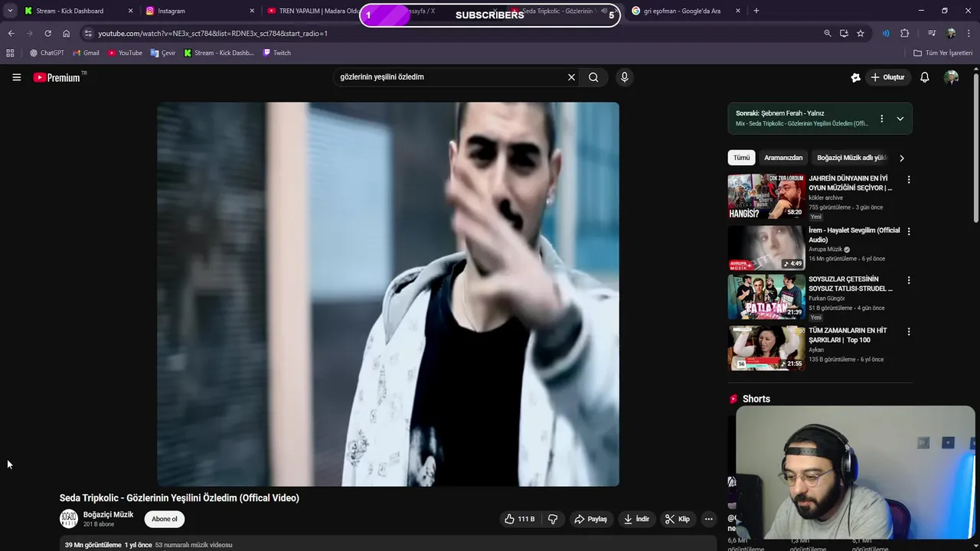
Task: Start voice search with microphone icon
Action: pos(625,77)
